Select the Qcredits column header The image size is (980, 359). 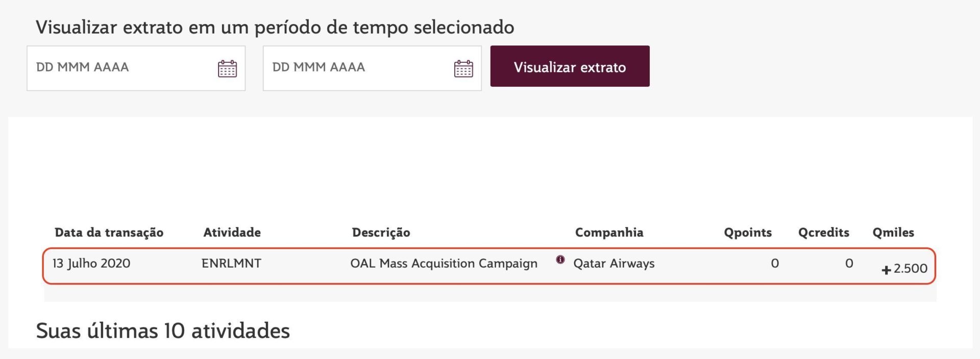823,232
